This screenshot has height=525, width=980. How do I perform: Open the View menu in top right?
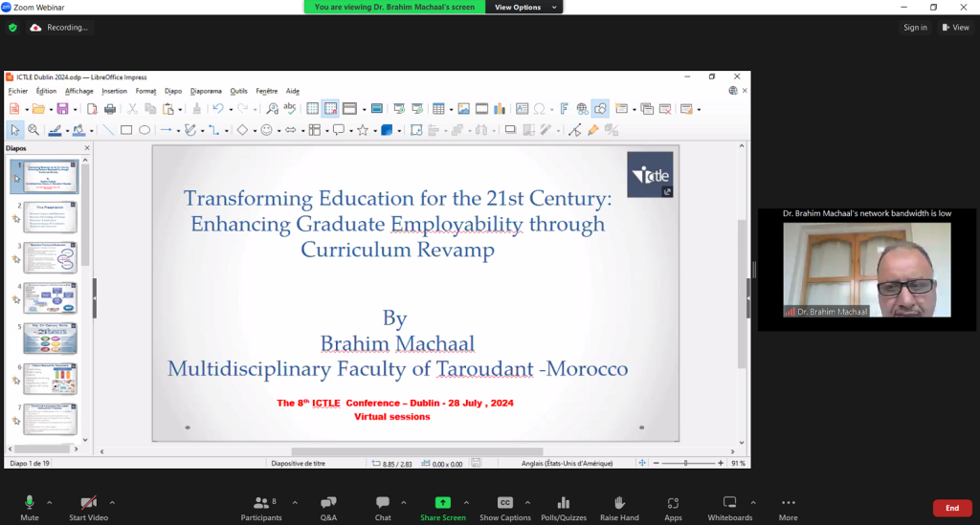pyautogui.click(x=955, y=28)
